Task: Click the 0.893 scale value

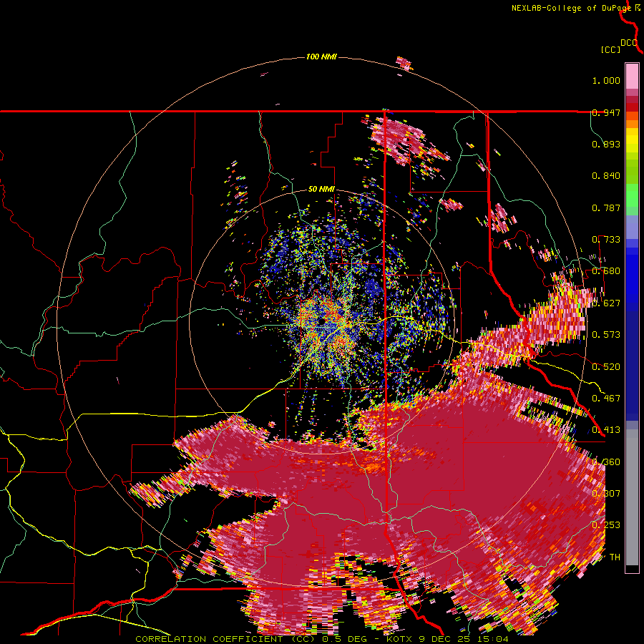Action: point(606,144)
